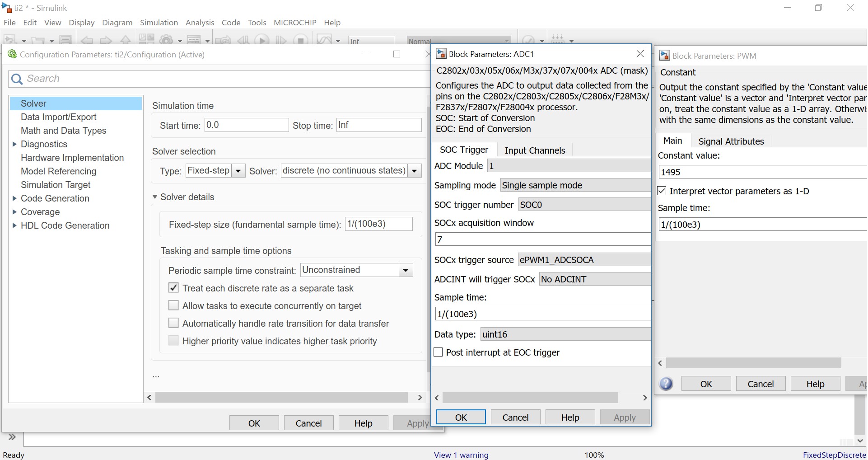Click the Save model toolbar icon
Viewport: 868px width, 460px height.
[65, 40]
